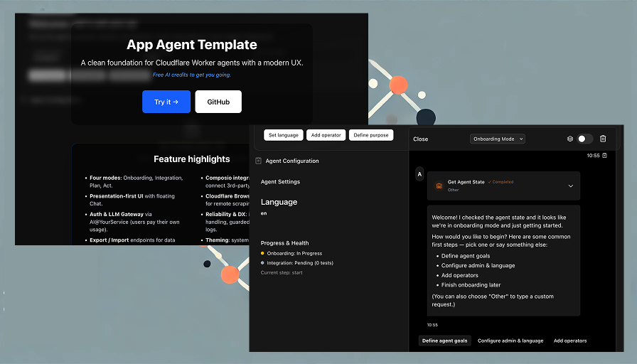Click the gray Integration status dot
The width and height of the screenshot is (637, 364).
pos(262,263)
